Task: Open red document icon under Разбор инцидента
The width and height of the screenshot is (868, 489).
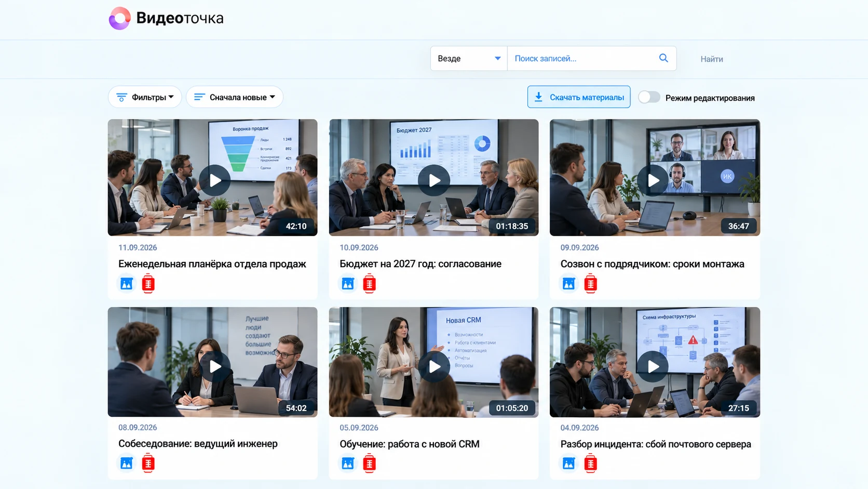Action: tap(591, 463)
